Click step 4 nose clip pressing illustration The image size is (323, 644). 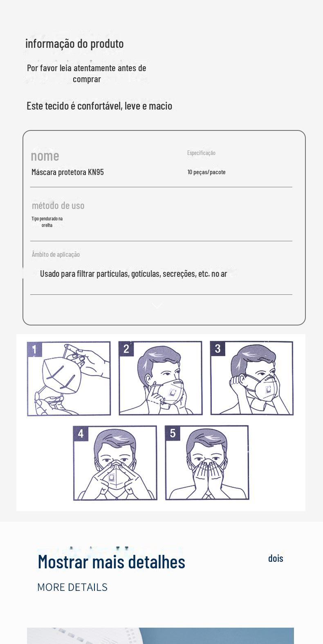(115, 463)
